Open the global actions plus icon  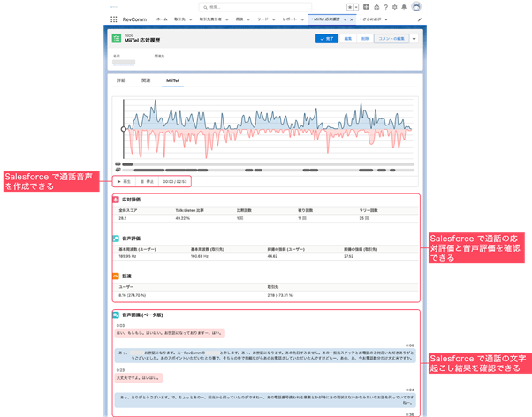(x=366, y=7)
